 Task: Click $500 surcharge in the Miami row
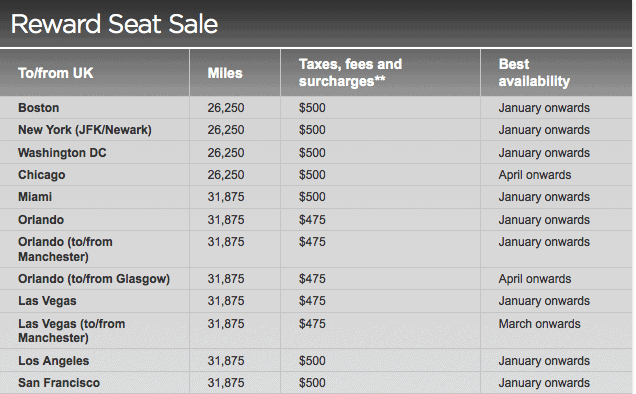tap(312, 197)
